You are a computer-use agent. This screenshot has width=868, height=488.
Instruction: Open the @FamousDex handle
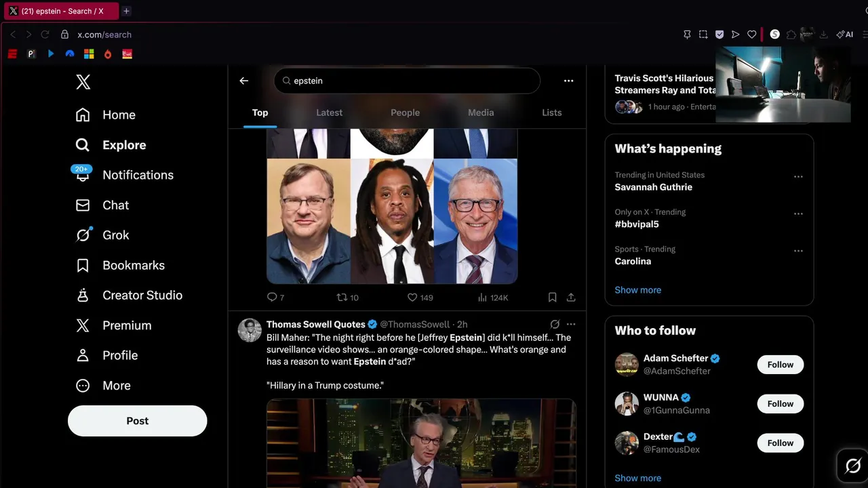click(671, 449)
